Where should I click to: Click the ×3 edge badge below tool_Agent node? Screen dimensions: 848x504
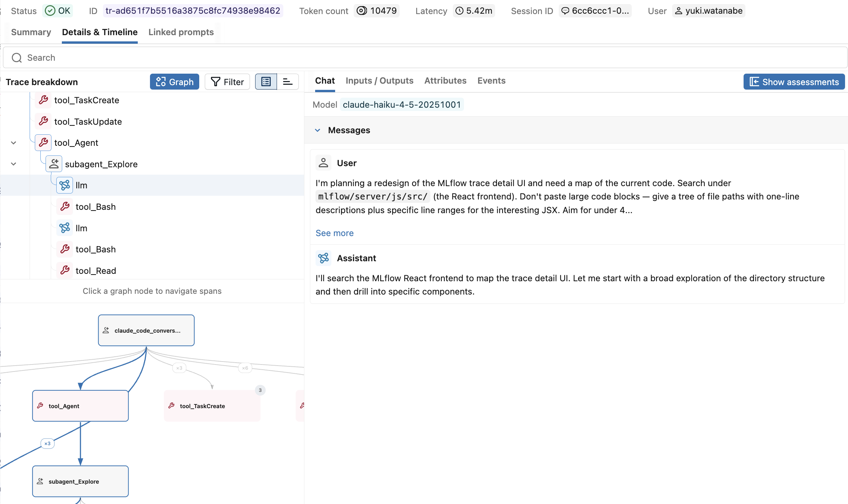tap(47, 443)
